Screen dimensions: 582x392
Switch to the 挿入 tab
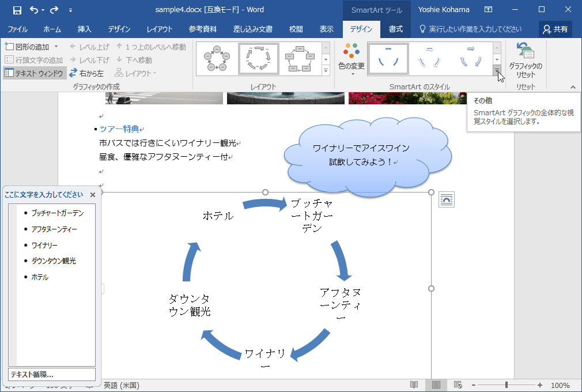(84, 29)
